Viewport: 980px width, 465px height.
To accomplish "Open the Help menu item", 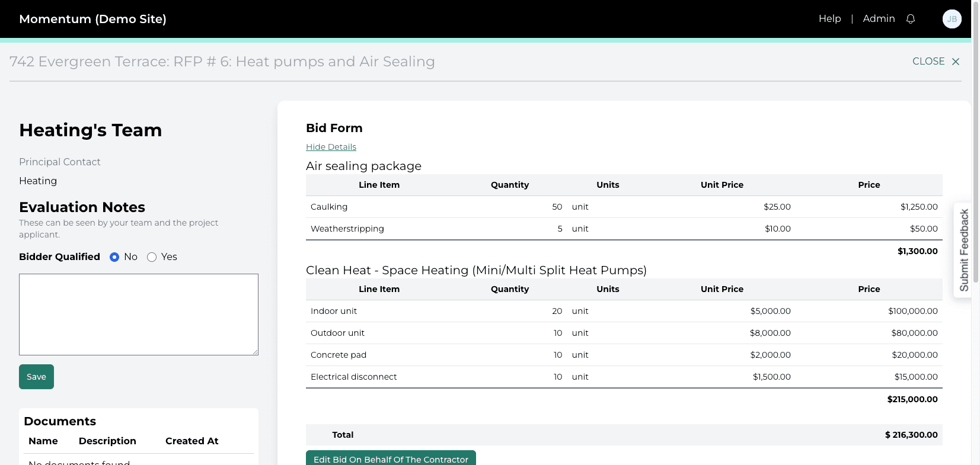I will tap(830, 19).
